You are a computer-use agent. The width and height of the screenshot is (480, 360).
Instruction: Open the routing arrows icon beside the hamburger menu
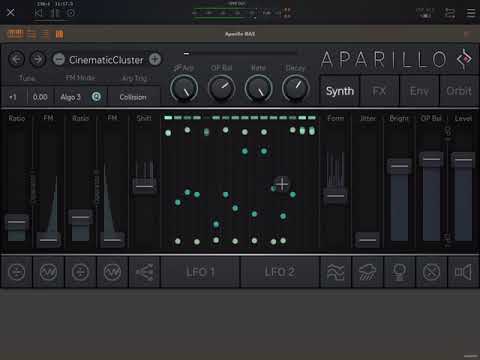tap(450, 13)
